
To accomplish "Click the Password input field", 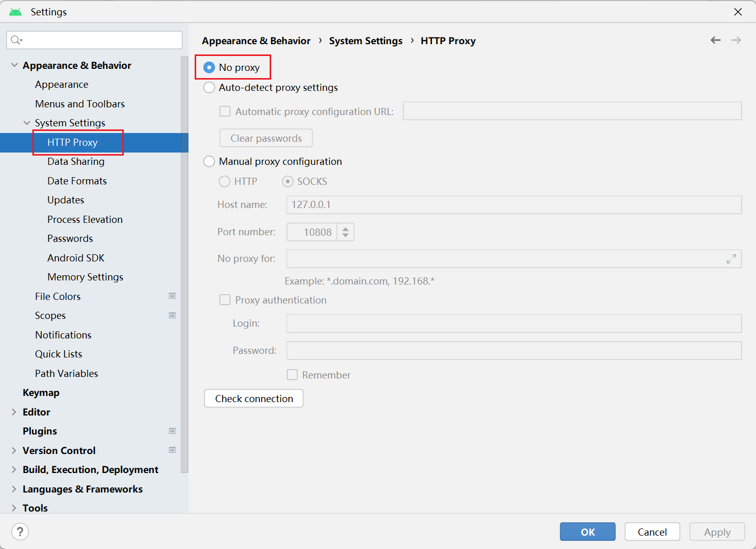I will coord(514,350).
